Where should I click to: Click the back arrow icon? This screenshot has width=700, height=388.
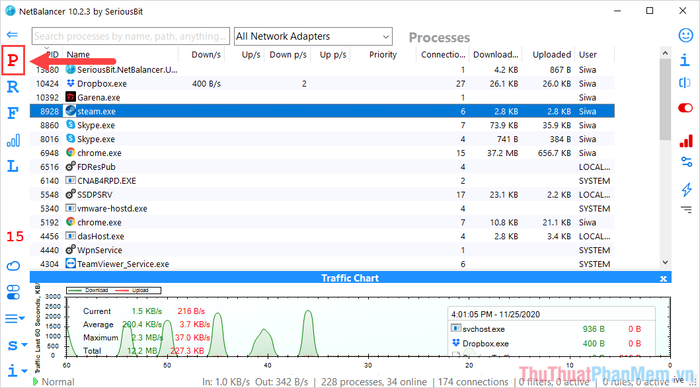coord(12,34)
